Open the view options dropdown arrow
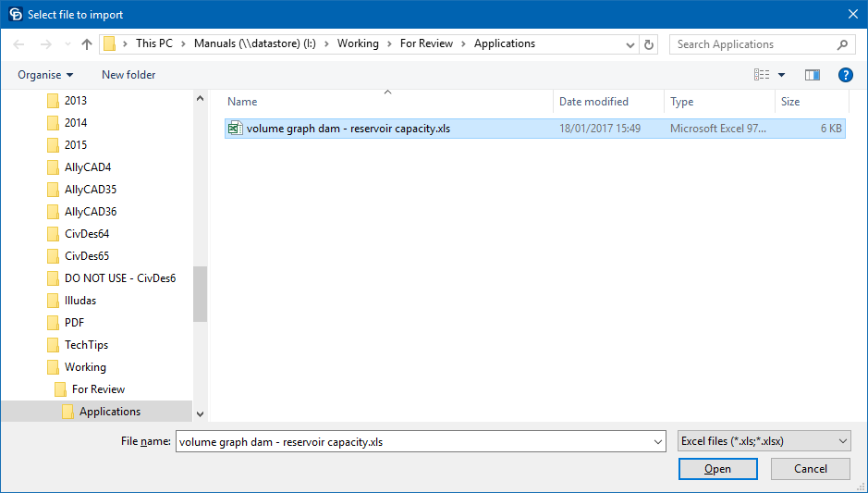 click(782, 75)
